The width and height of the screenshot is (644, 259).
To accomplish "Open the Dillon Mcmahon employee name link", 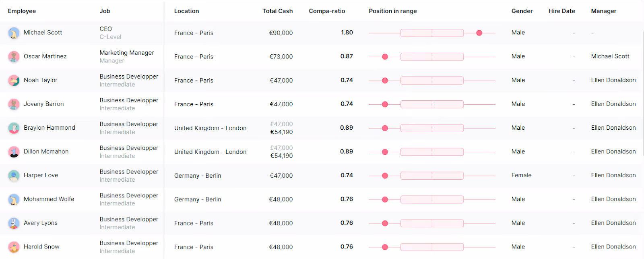I will pos(46,151).
